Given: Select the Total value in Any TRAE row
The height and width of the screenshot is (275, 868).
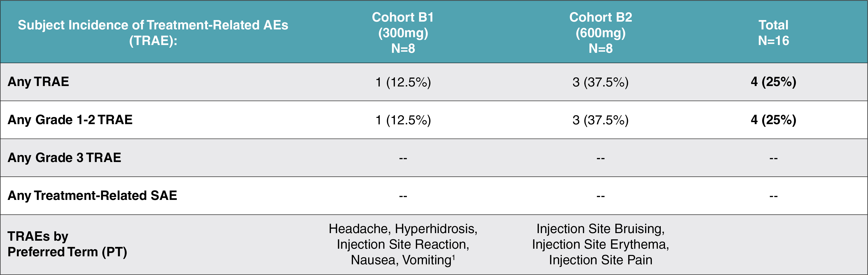Looking at the screenshot, I should point(773,82).
